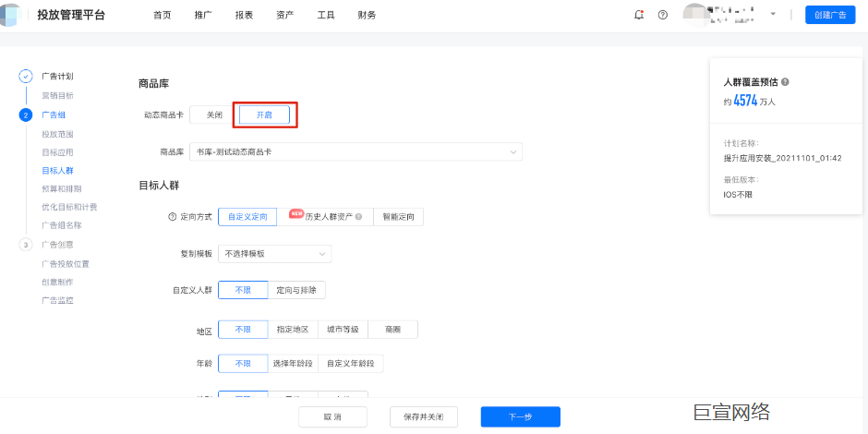The width and height of the screenshot is (868, 434).
Task: Select 自定义年龄段 option
Action: point(350,364)
